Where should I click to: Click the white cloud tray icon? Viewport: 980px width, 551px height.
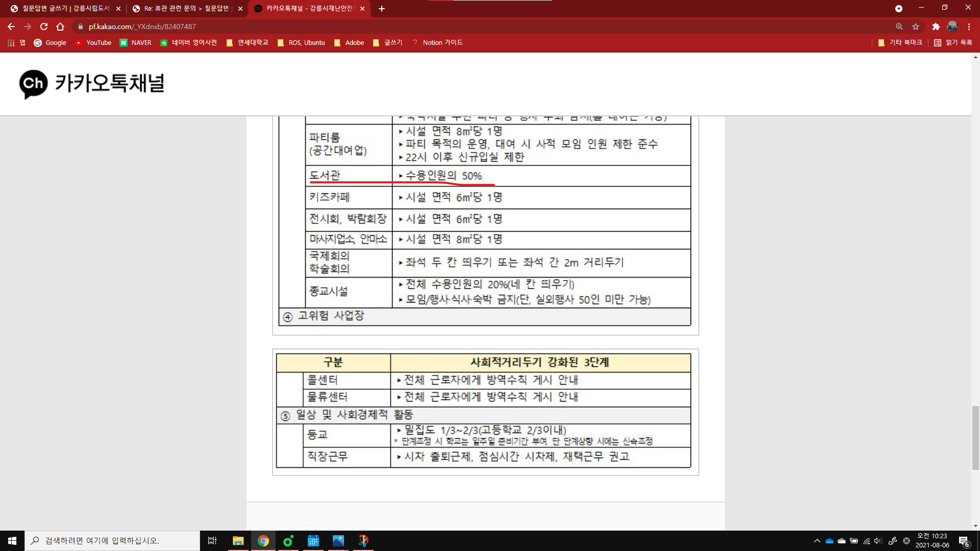[x=842, y=541]
